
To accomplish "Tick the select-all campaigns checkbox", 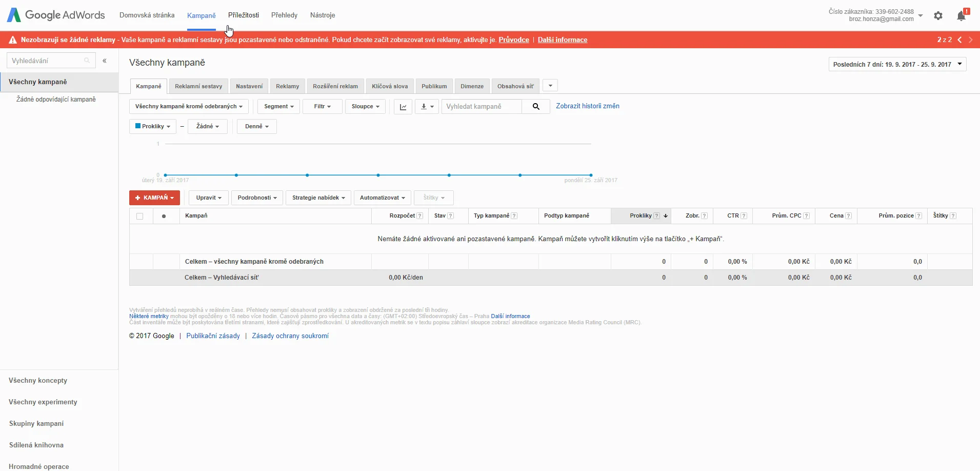I will 139,216.
